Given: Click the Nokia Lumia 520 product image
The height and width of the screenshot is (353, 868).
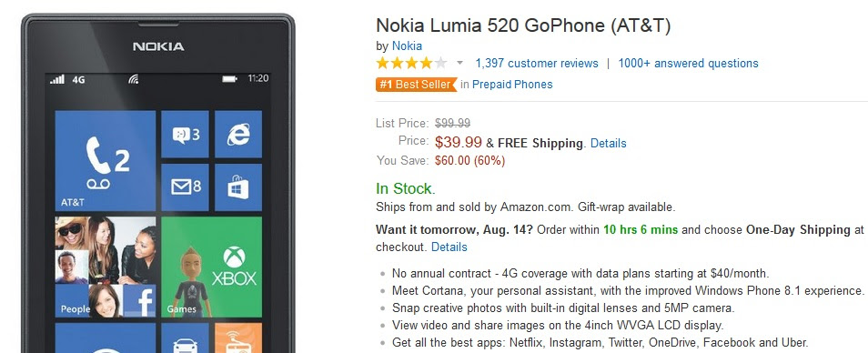Looking at the screenshot, I should pos(157,184).
